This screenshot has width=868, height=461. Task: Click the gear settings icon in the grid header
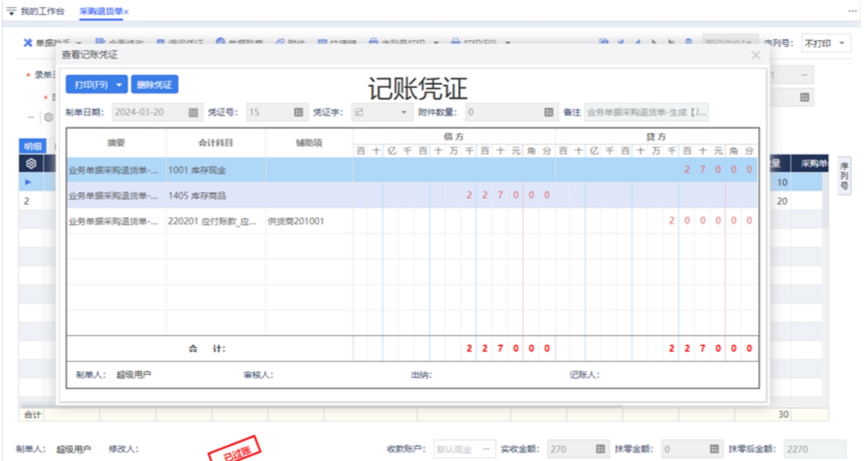(31, 164)
